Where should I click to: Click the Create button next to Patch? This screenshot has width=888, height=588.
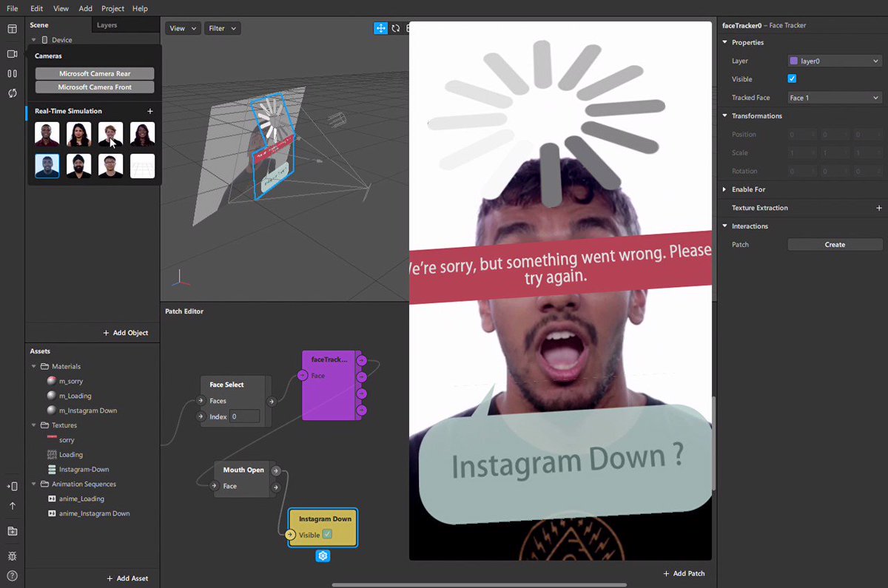tap(835, 245)
